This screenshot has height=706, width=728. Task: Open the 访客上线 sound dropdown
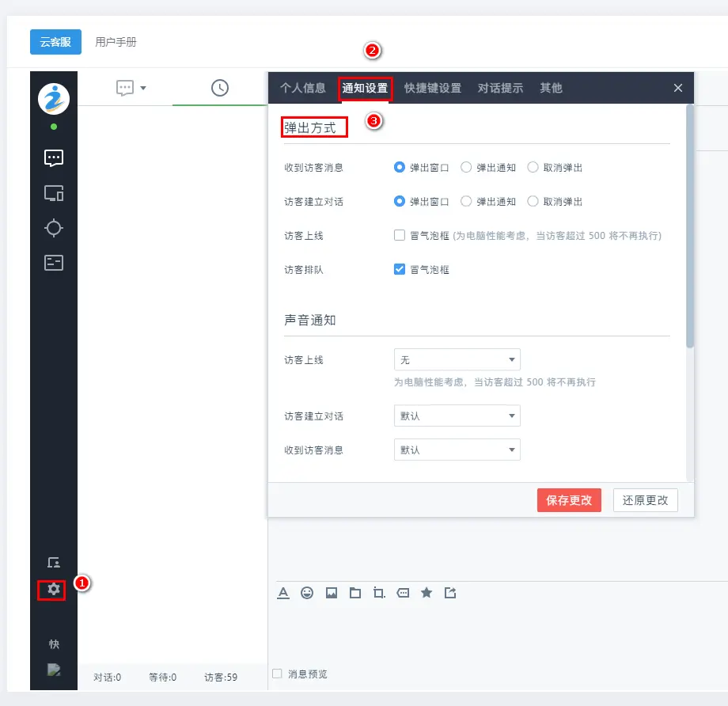457,360
